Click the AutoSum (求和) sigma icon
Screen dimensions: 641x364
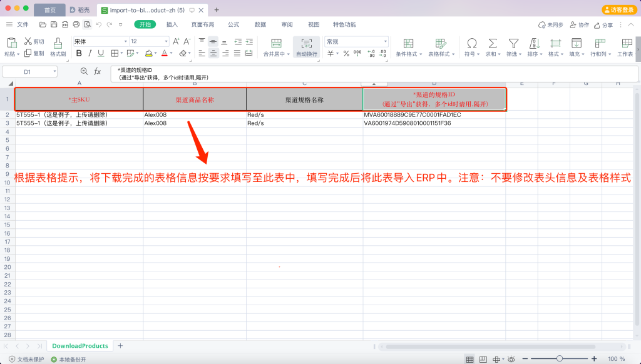(493, 43)
